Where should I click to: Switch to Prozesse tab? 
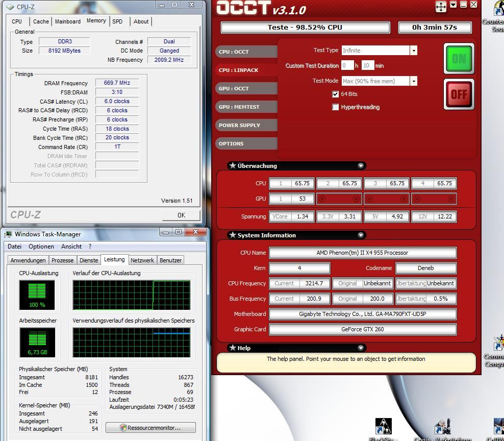pos(62,260)
